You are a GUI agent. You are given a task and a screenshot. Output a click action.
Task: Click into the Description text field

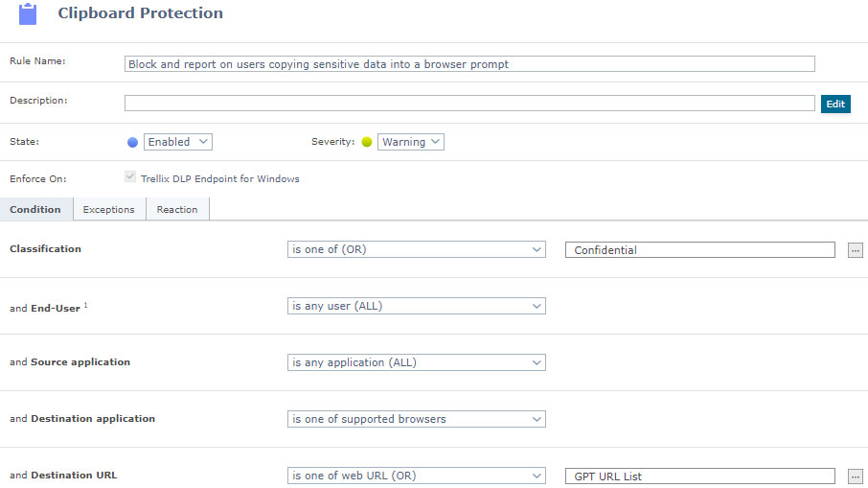(x=469, y=103)
